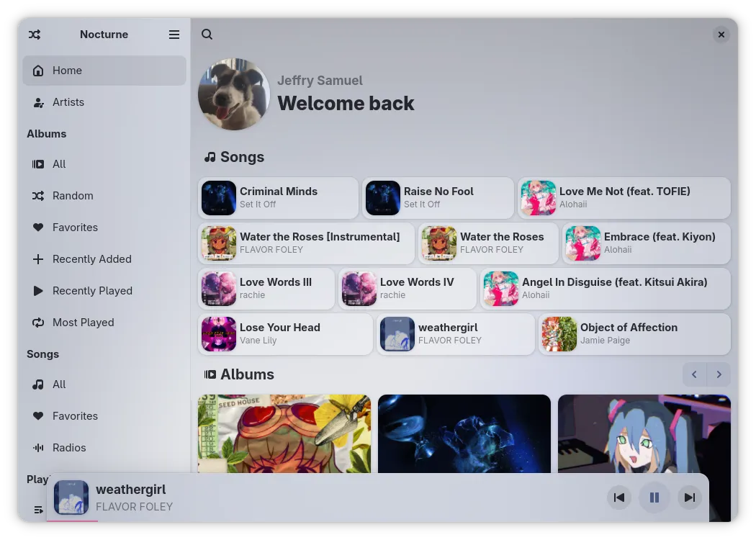
Task: Click the plus icon for Recently Added
Action: [38, 259]
